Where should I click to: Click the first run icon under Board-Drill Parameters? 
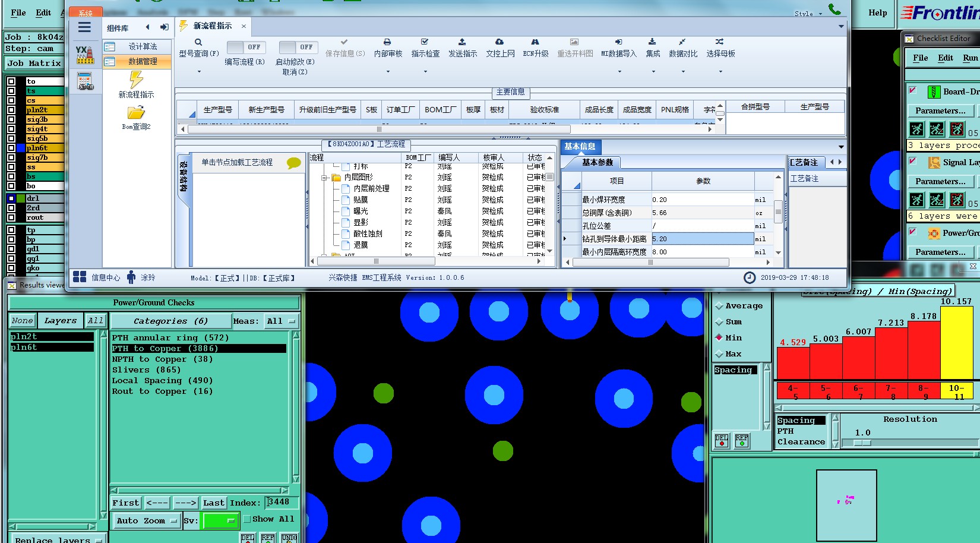pos(916,129)
